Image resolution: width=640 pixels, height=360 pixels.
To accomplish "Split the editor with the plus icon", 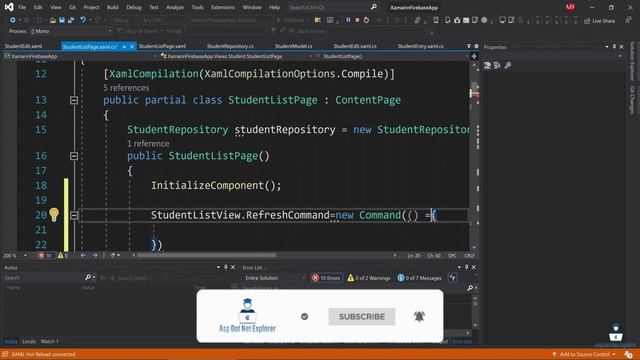I will 474,56.
